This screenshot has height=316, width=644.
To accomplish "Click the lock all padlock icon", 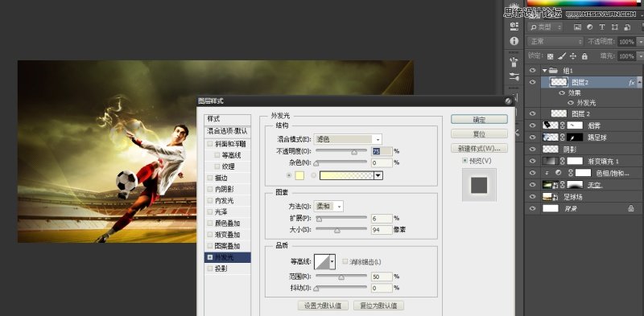I will point(584,56).
